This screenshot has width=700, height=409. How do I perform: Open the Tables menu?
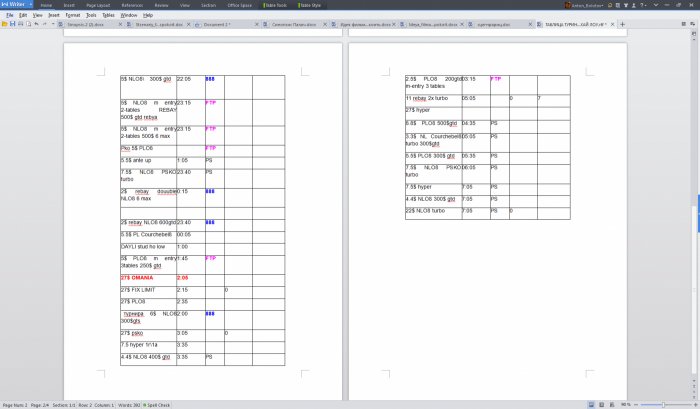[108, 15]
